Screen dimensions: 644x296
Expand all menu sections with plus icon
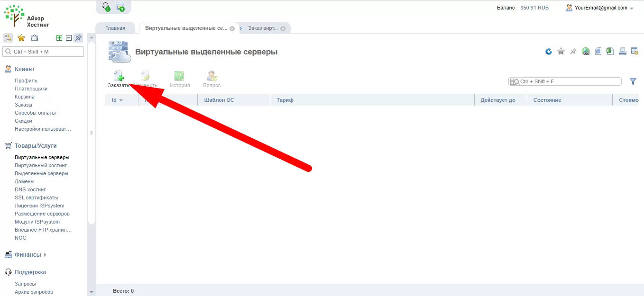click(59, 38)
